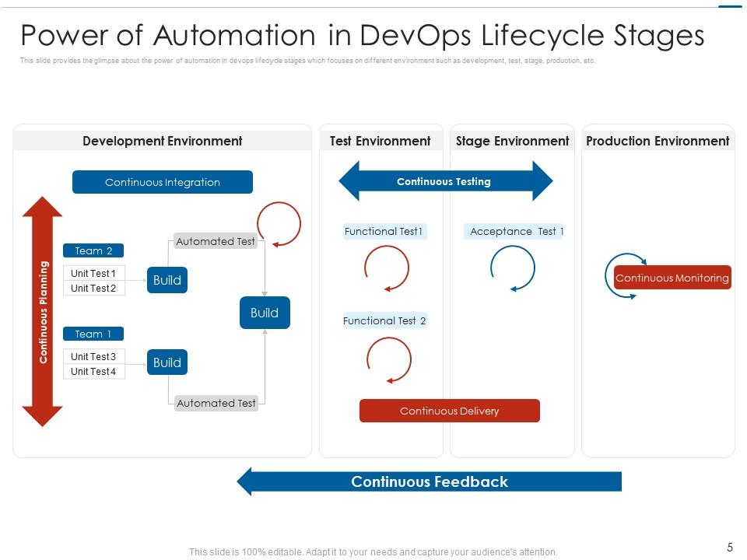Screen dimensions: 747x560
Task: Toggle the Automated Test box near the top
Action: click(x=216, y=242)
